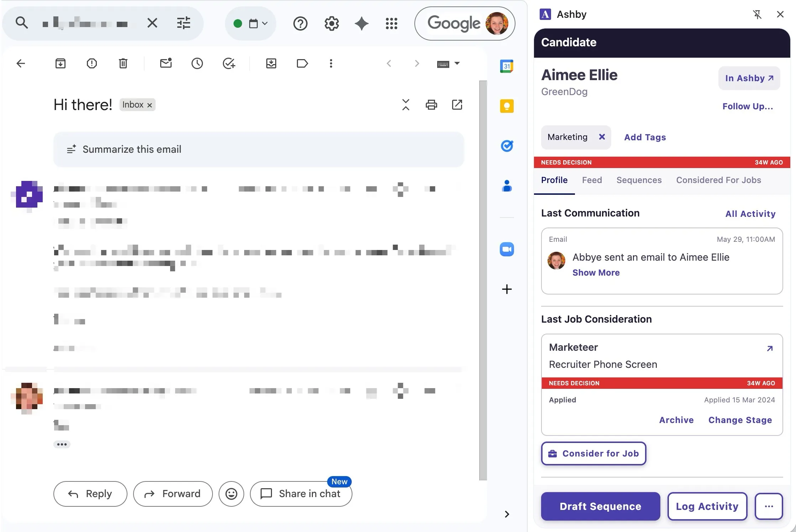Click the email pane vertical scrollbar
Viewport: 796px width, 532px height.
(483, 280)
